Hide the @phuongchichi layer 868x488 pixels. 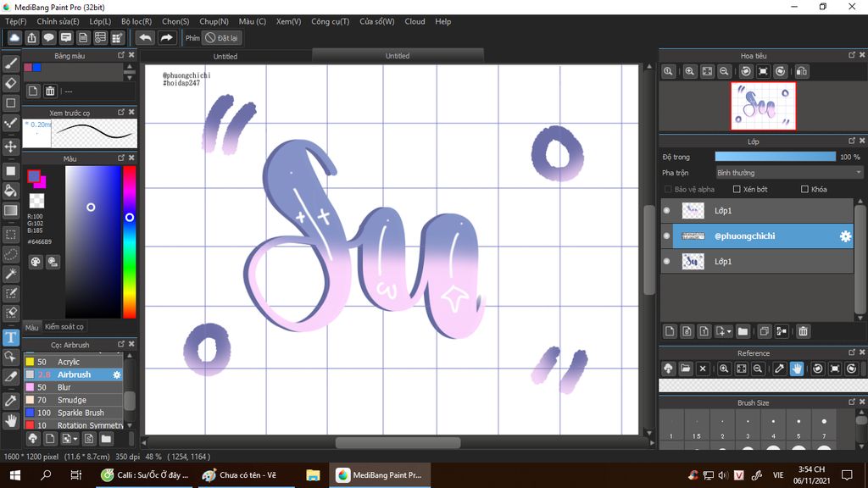click(666, 236)
